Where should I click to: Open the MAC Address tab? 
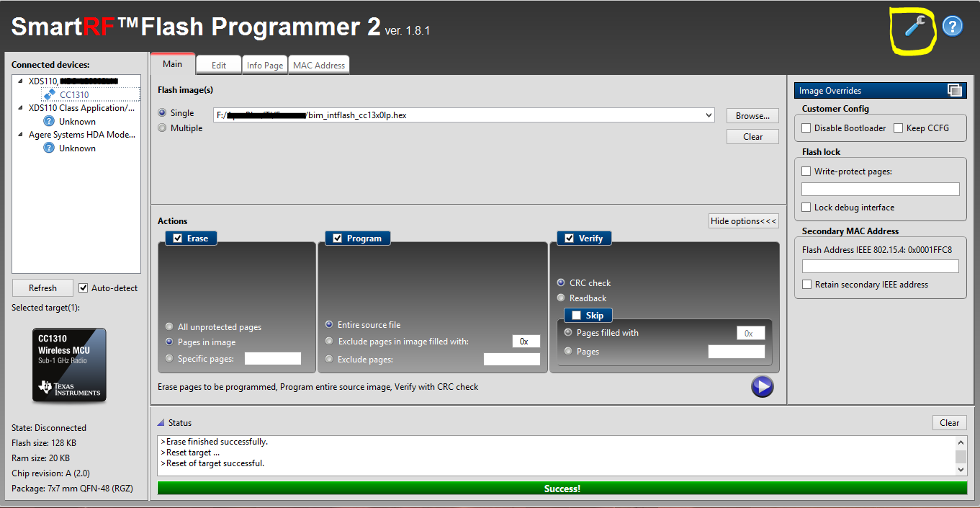(x=318, y=64)
